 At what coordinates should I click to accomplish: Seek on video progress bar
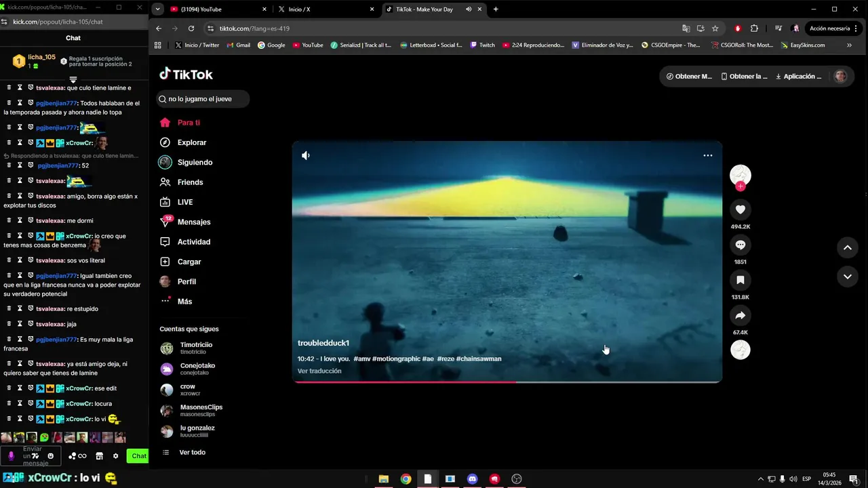(507, 382)
